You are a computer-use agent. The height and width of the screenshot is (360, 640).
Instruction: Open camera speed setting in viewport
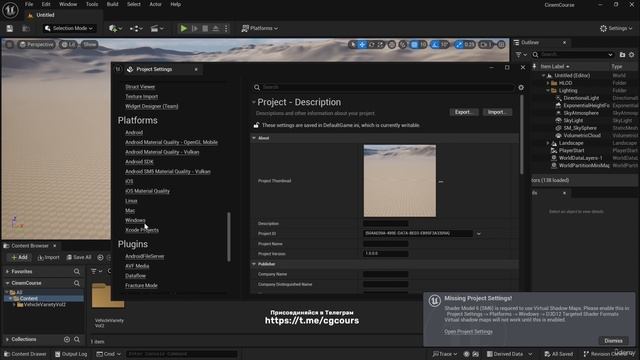(x=485, y=44)
